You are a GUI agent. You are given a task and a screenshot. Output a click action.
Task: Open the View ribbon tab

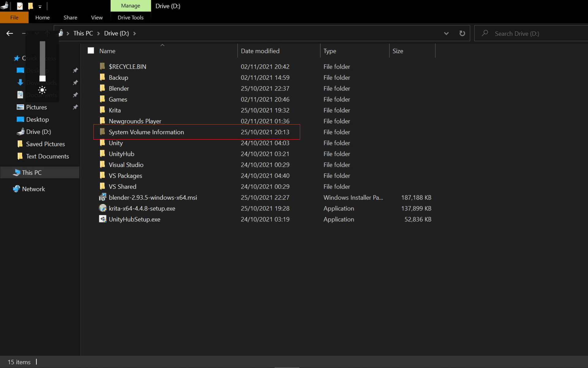97,17
